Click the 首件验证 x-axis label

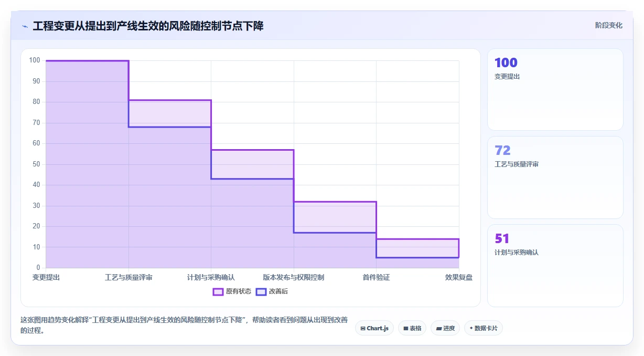[x=376, y=277]
